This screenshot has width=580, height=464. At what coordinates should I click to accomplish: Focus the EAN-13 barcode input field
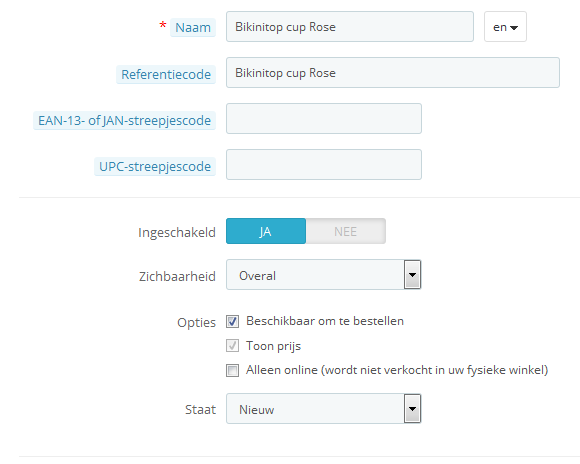324,118
